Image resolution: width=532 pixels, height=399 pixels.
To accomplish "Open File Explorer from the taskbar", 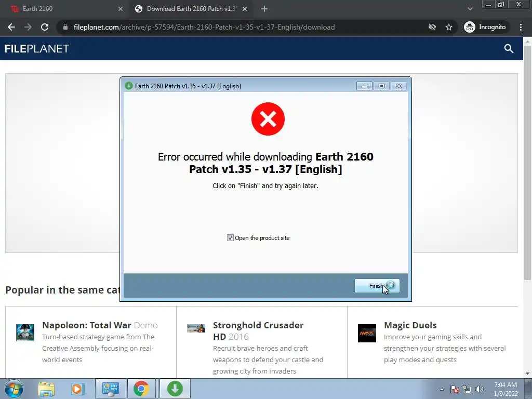I will pos(46,389).
